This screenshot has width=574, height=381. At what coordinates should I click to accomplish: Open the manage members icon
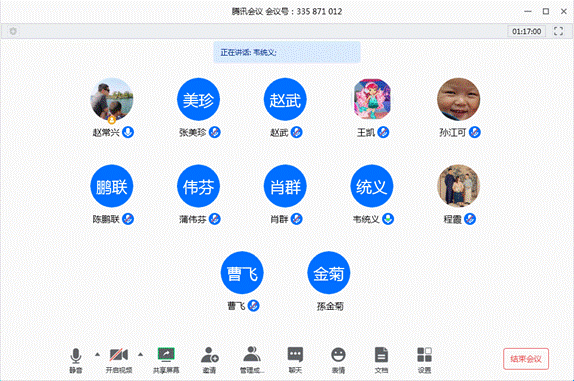(x=252, y=354)
